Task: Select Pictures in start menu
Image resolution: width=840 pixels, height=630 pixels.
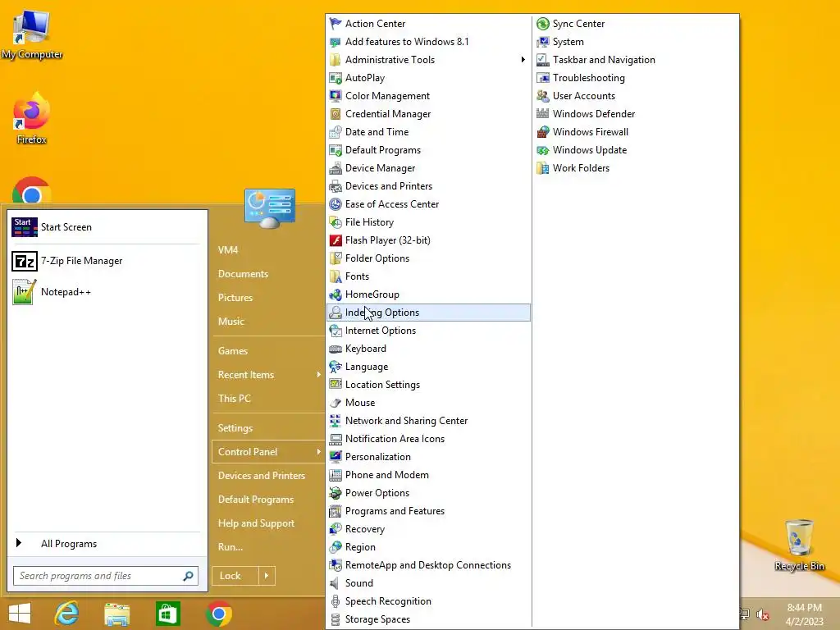Action: [235, 297]
